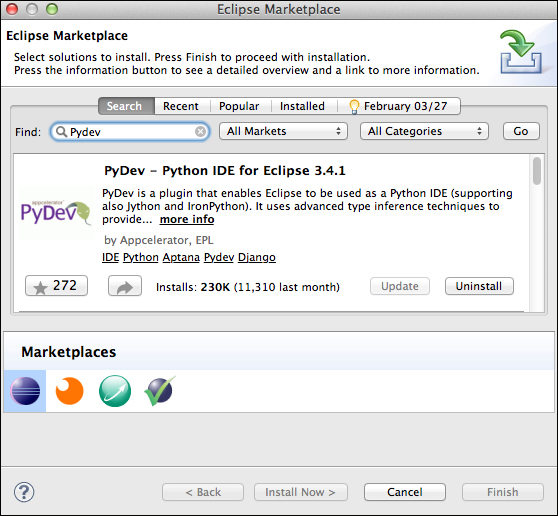
Task: Open the February 03/27 tab
Action: coord(399,106)
